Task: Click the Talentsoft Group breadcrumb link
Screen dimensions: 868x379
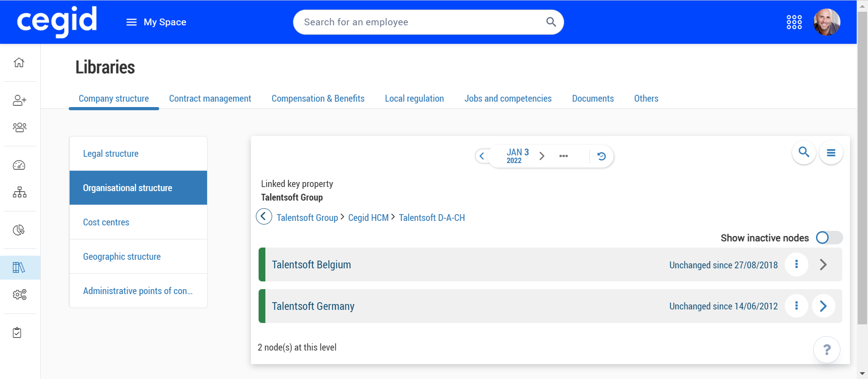Action: pyautogui.click(x=307, y=218)
